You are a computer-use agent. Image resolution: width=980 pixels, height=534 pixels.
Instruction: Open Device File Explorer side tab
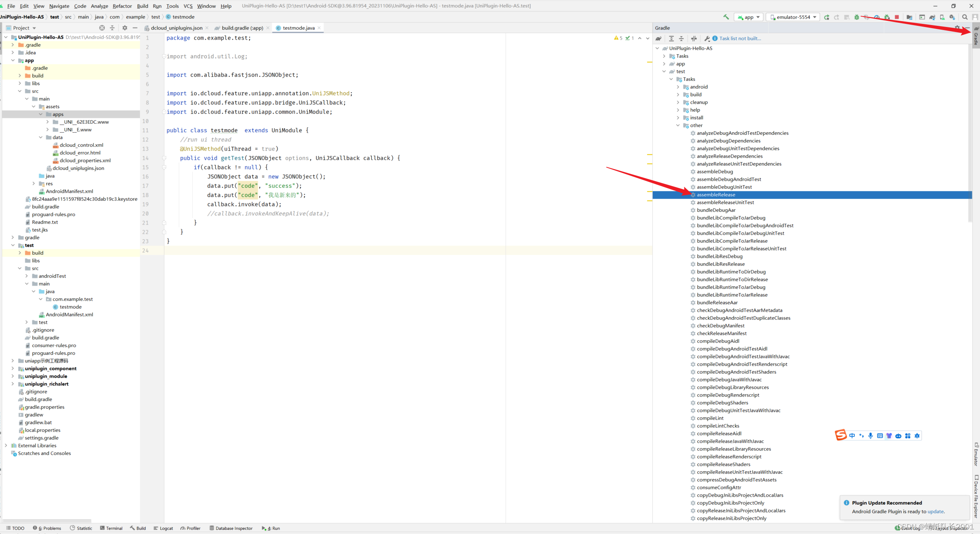click(x=976, y=496)
